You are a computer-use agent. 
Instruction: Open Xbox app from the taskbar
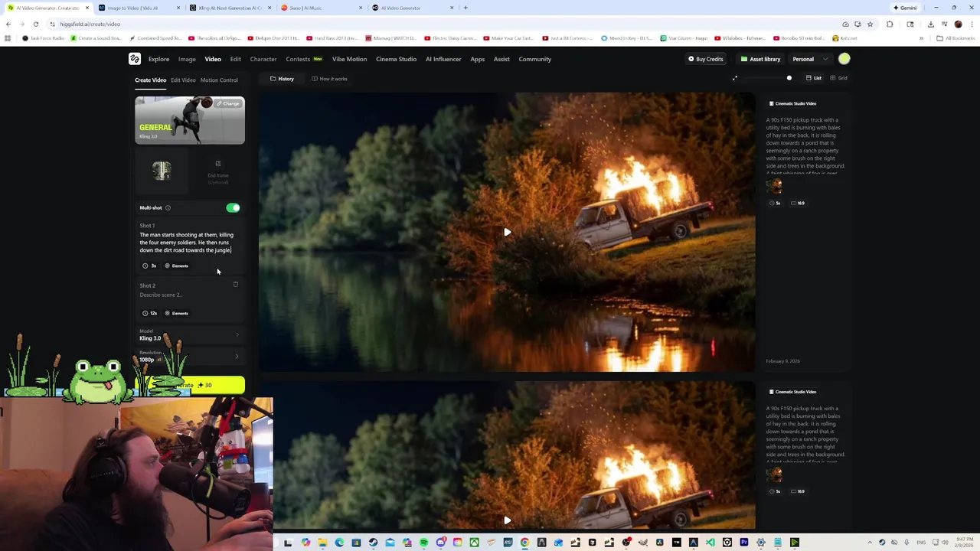click(474, 543)
